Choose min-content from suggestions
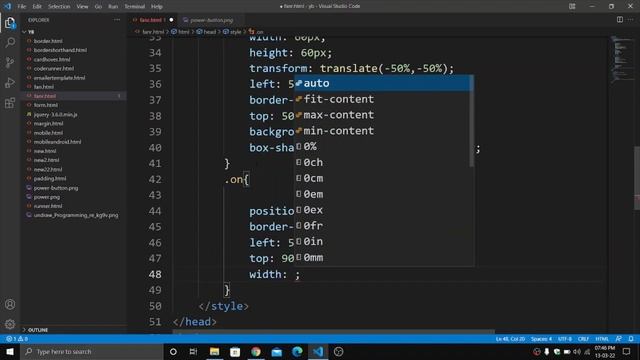Viewport: 640px width, 360px height. click(382, 131)
